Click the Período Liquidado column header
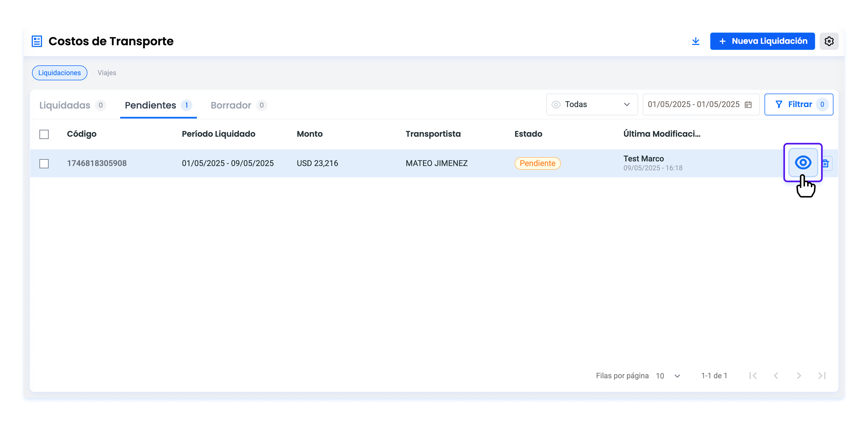868x425 pixels. (218, 134)
